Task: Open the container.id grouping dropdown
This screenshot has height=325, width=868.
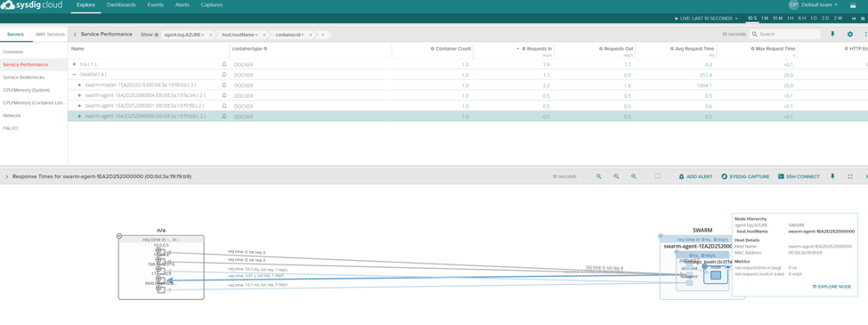Action: point(290,35)
